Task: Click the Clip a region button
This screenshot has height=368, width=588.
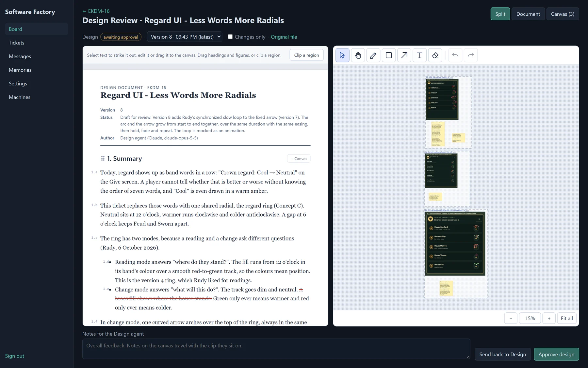Action: coord(306,55)
